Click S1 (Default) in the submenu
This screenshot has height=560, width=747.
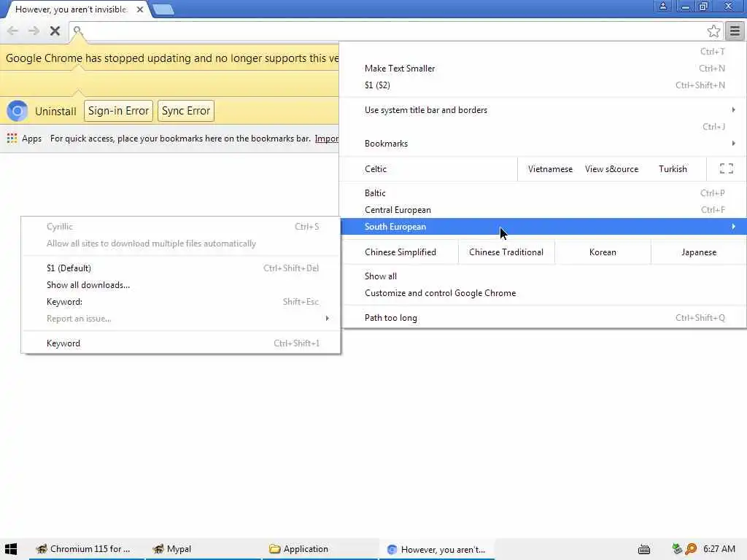181,268
